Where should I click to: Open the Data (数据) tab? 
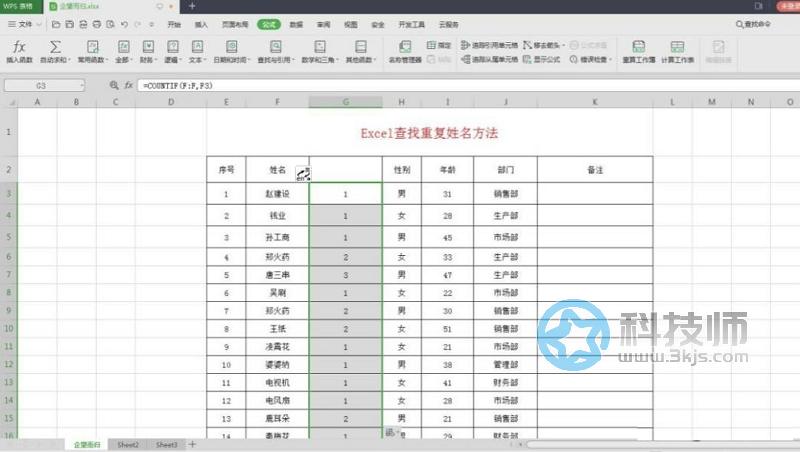click(296, 24)
